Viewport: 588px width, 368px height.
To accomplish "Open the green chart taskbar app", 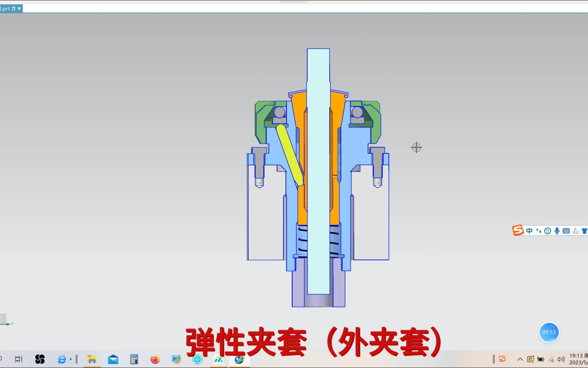I will coord(218,359).
